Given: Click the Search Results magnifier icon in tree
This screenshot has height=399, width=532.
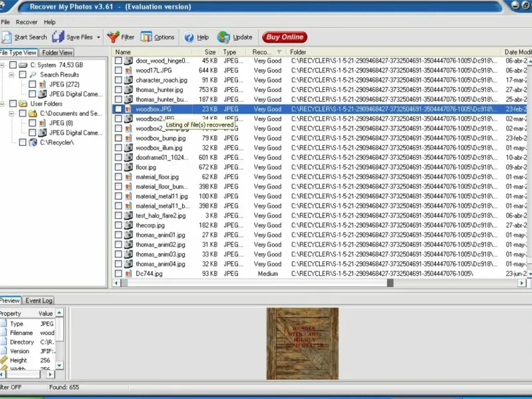Looking at the screenshot, I should pyautogui.click(x=33, y=75).
